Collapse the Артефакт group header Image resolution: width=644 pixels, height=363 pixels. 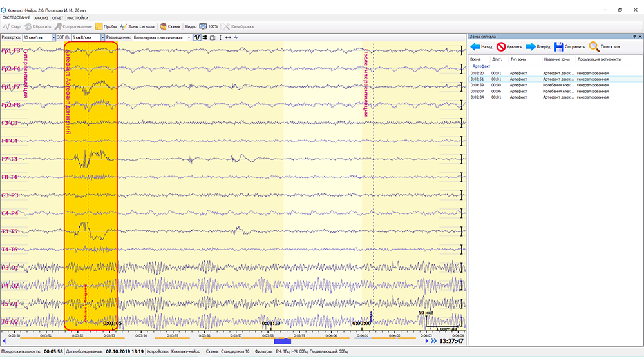coord(481,66)
